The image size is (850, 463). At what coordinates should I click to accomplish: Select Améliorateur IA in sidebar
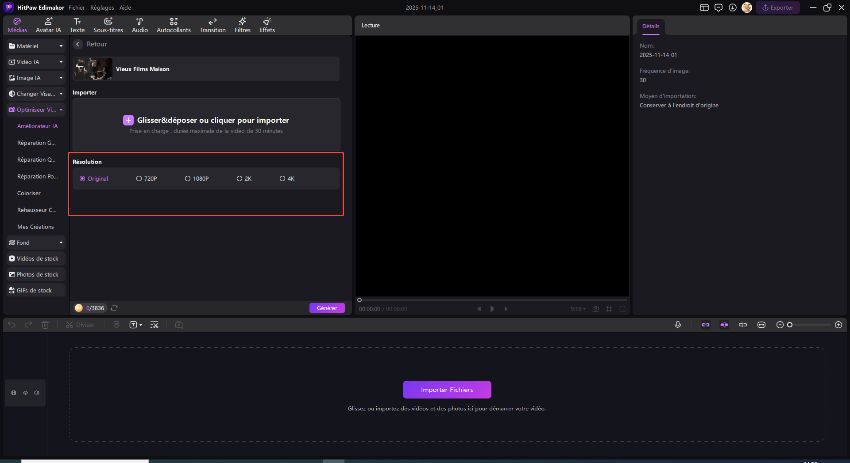tap(37, 126)
